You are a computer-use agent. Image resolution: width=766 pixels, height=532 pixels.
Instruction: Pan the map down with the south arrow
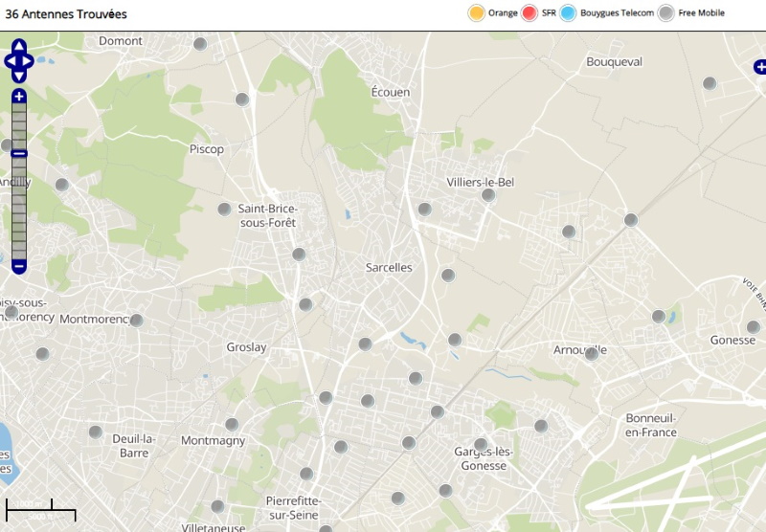pyautogui.click(x=19, y=78)
